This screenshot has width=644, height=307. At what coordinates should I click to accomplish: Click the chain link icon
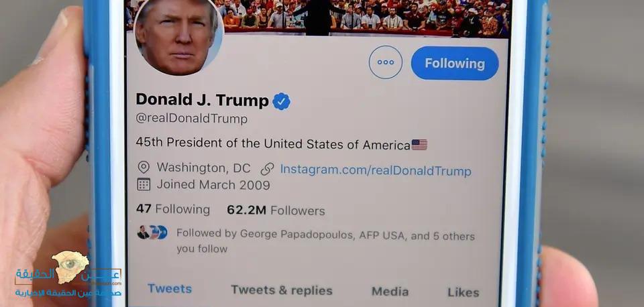(x=268, y=169)
